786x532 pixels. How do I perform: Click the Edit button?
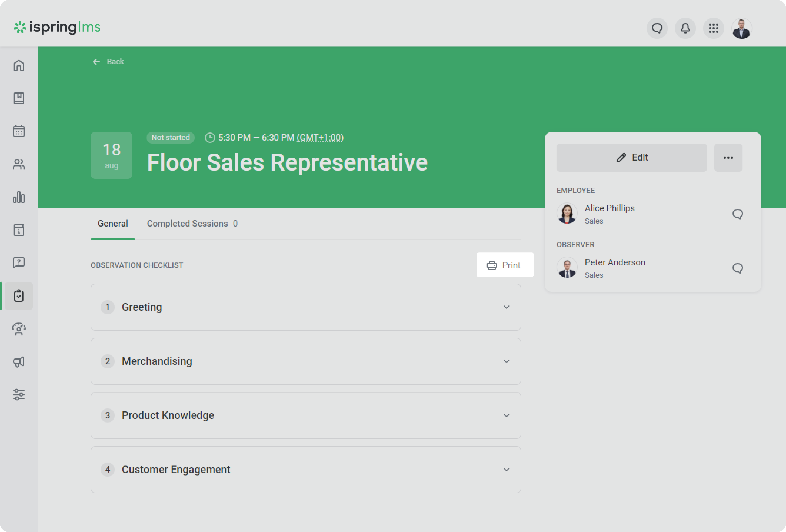pos(631,158)
